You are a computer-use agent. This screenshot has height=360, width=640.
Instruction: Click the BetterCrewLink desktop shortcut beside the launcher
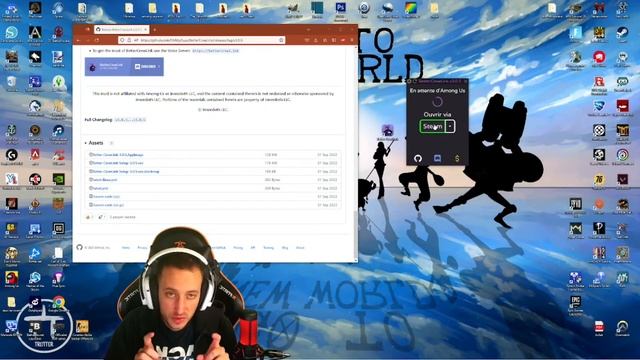(387, 132)
